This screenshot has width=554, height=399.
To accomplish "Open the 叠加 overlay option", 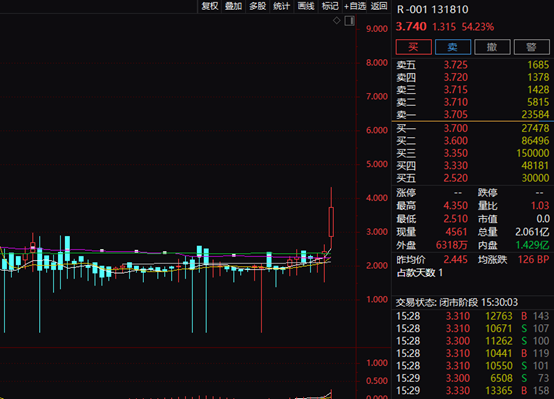I will (234, 6).
